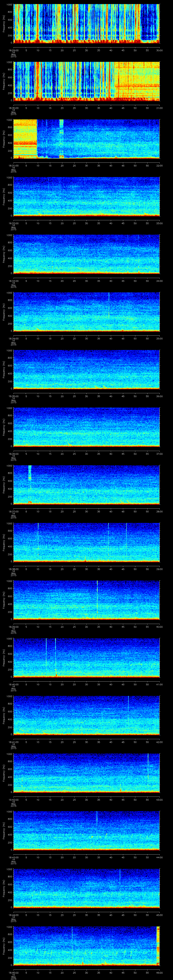Click the 18:29:00 spectrogram panel
Screen dimensions: 173x980
tap(86, 24)
